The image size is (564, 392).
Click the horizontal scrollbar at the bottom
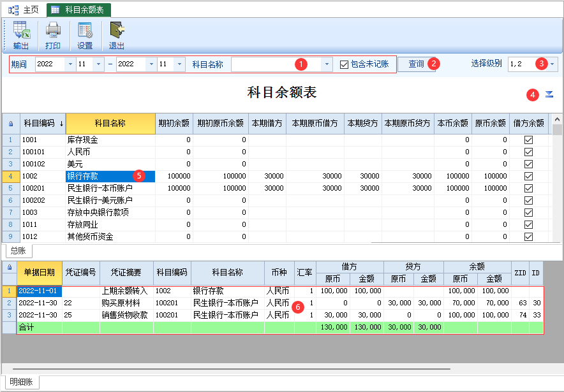[230, 368]
